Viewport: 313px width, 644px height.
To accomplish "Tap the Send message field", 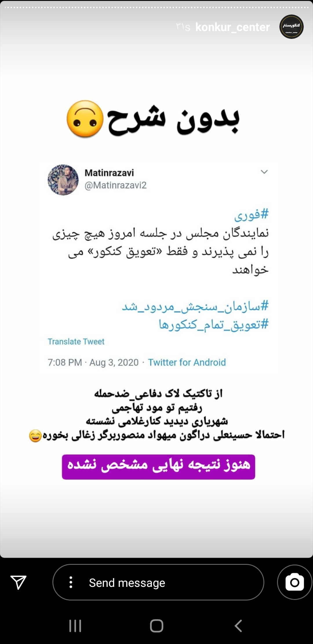I will coord(158,582).
